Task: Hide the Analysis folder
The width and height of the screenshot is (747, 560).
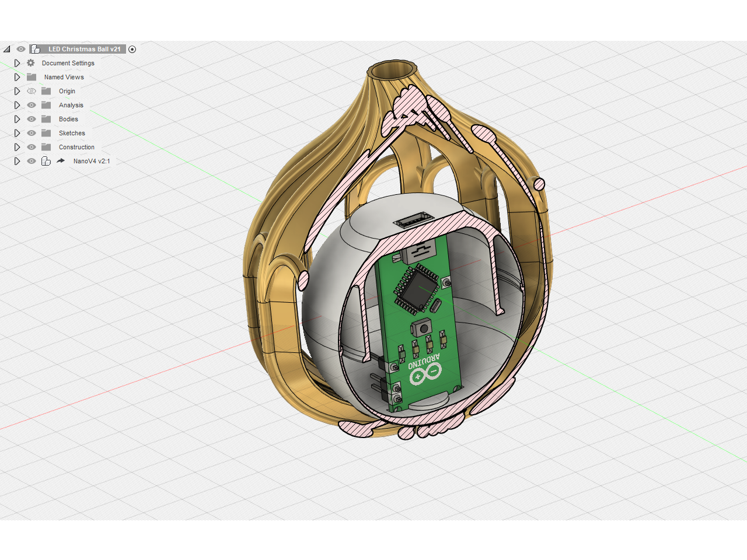Action: pyautogui.click(x=32, y=105)
